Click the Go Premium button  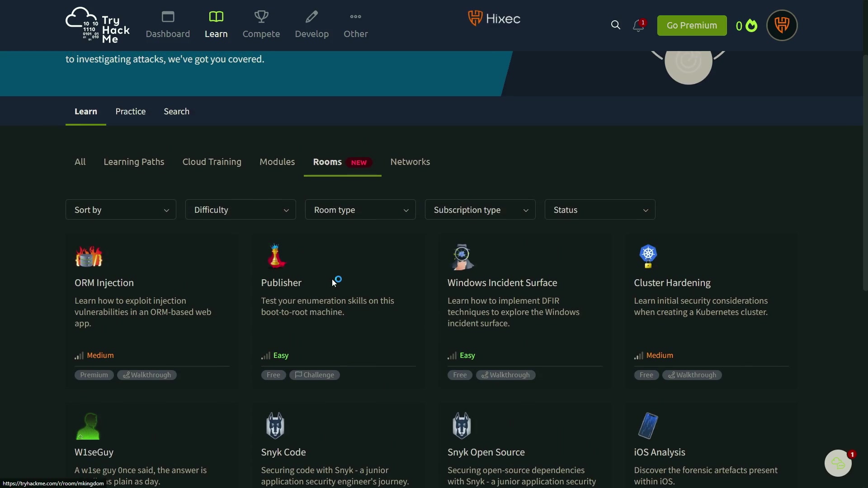coord(692,25)
